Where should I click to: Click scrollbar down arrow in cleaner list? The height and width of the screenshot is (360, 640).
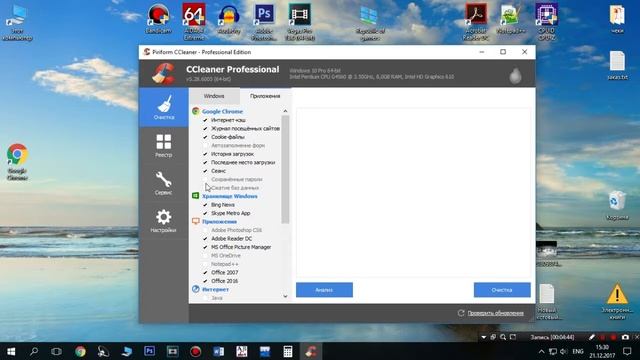click(x=285, y=297)
